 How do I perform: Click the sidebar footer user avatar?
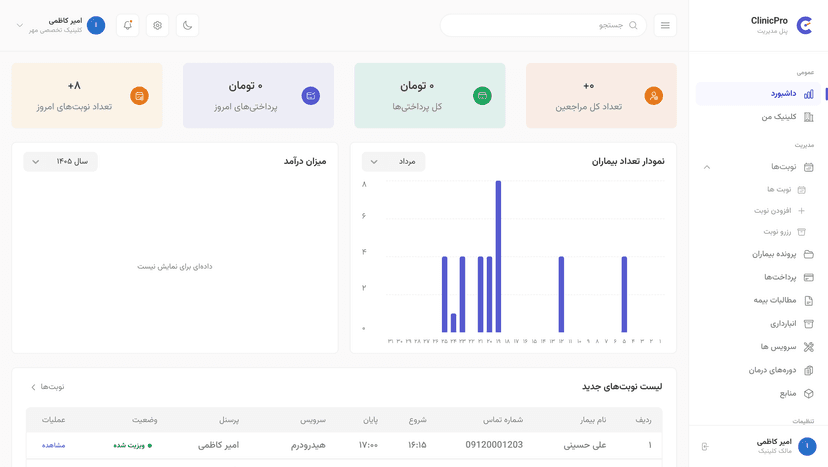click(807, 446)
